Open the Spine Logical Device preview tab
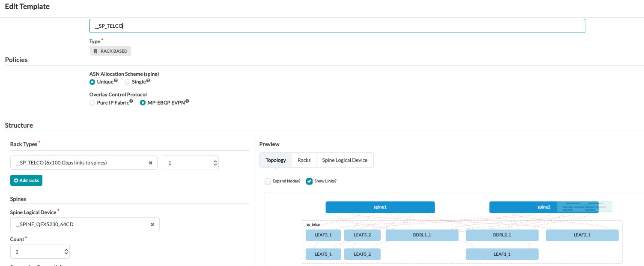The width and height of the screenshot is (644, 266). (x=345, y=160)
